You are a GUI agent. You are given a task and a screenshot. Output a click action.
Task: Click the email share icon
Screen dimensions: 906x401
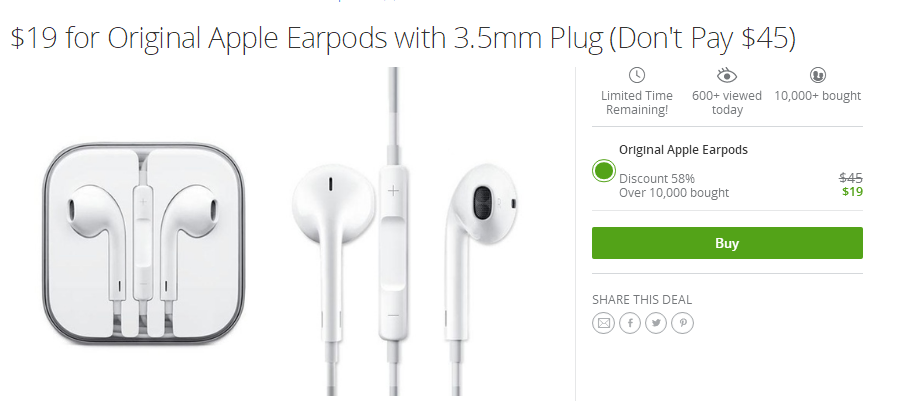[603, 323]
